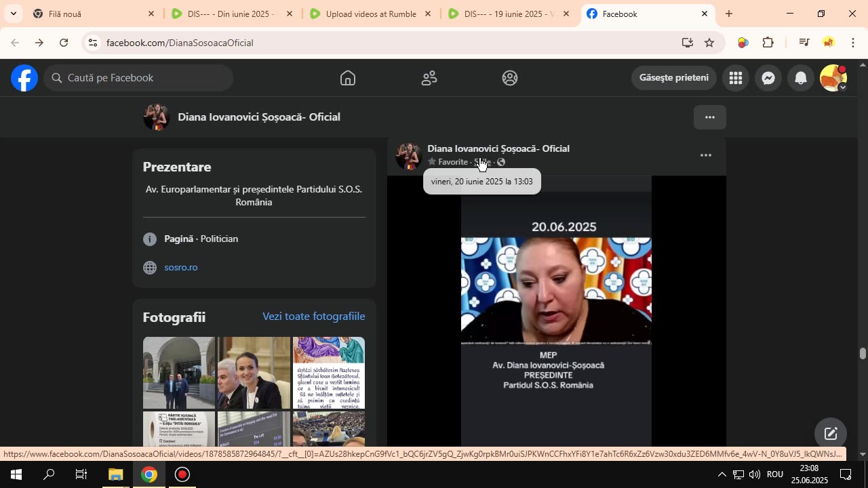Open the post author name link
This screenshot has width=868, height=488.
pyautogui.click(x=498, y=148)
